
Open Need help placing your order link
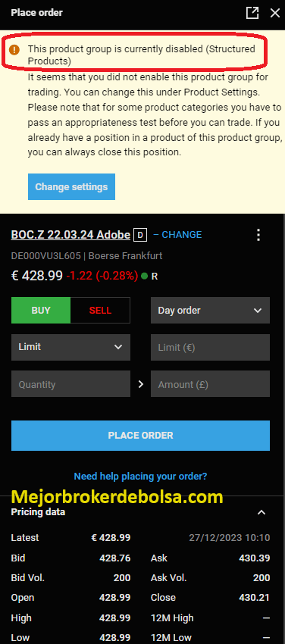[140, 477]
